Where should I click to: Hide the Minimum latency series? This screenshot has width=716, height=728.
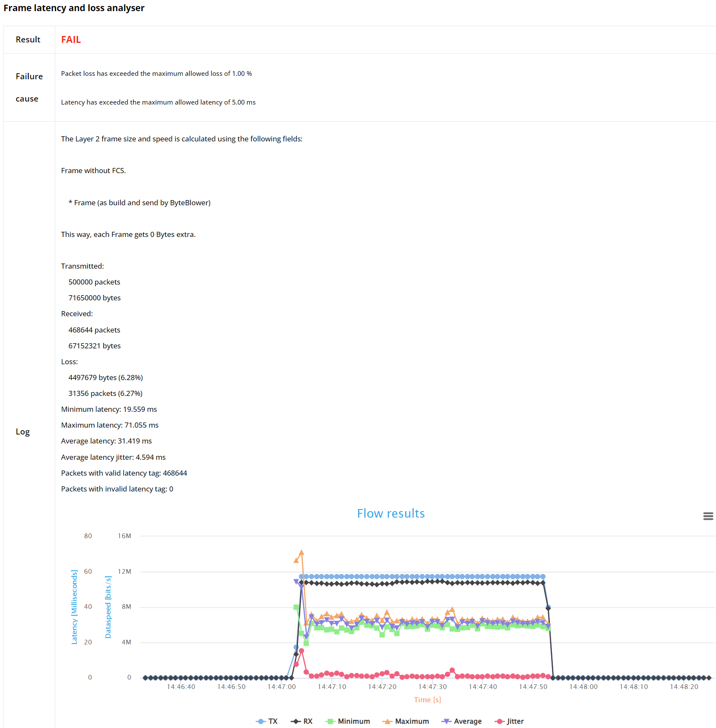click(348, 721)
